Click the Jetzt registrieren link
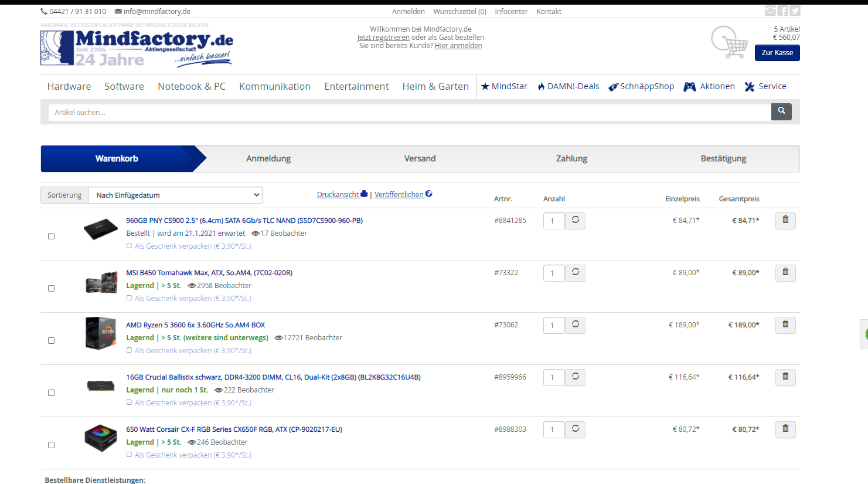Image resolution: width=868 pixels, height=484 pixels. pos(383,37)
